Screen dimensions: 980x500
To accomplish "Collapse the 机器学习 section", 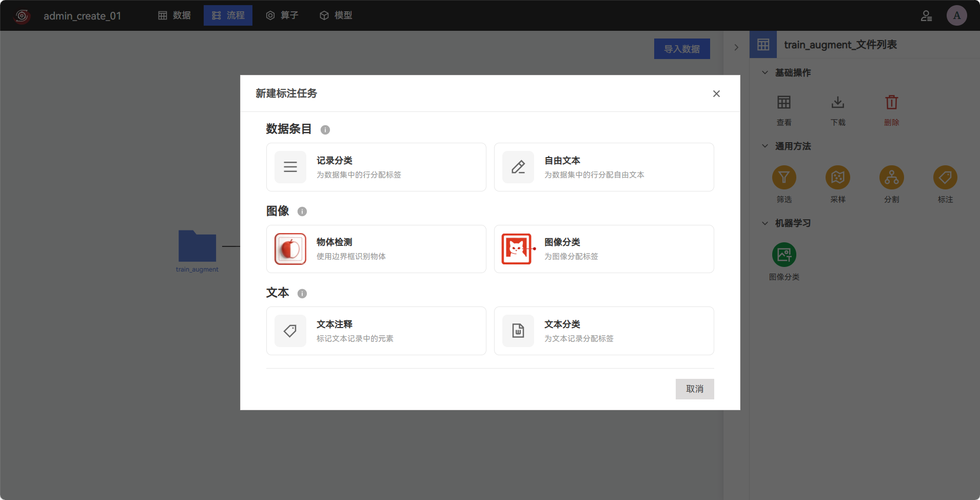I will pos(765,223).
